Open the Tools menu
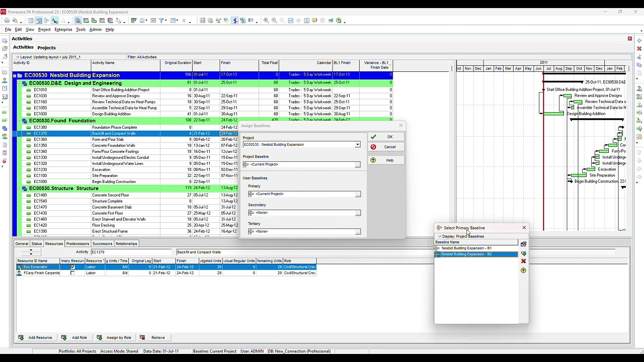This screenshot has height=362, width=644. (x=80, y=30)
